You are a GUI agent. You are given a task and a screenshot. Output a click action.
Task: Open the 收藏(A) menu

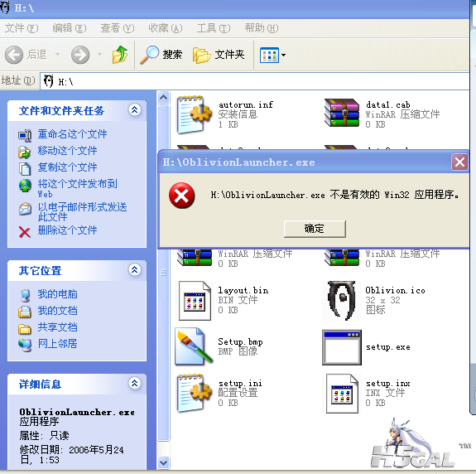click(x=166, y=28)
